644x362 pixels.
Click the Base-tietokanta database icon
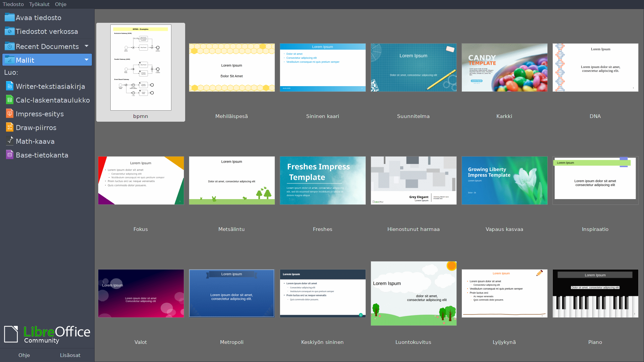[10, 155]
